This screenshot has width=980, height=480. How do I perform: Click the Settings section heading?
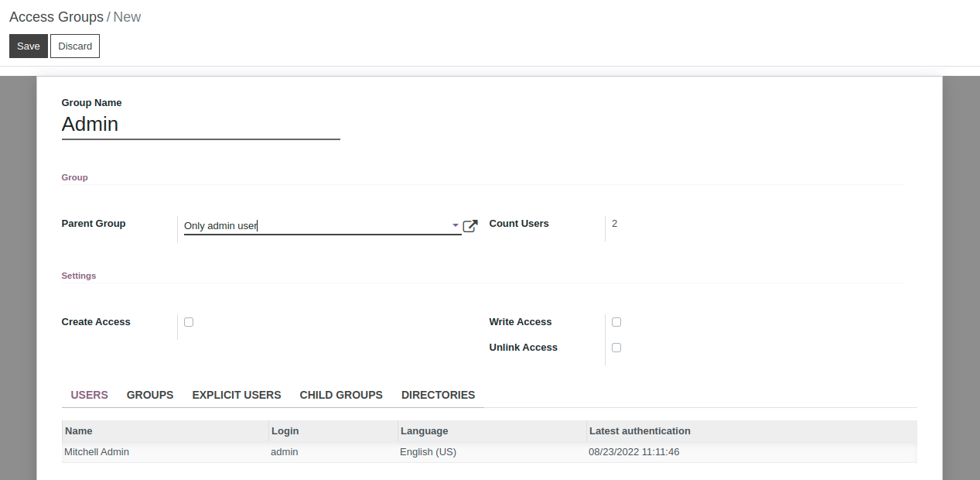coord(79,276)
